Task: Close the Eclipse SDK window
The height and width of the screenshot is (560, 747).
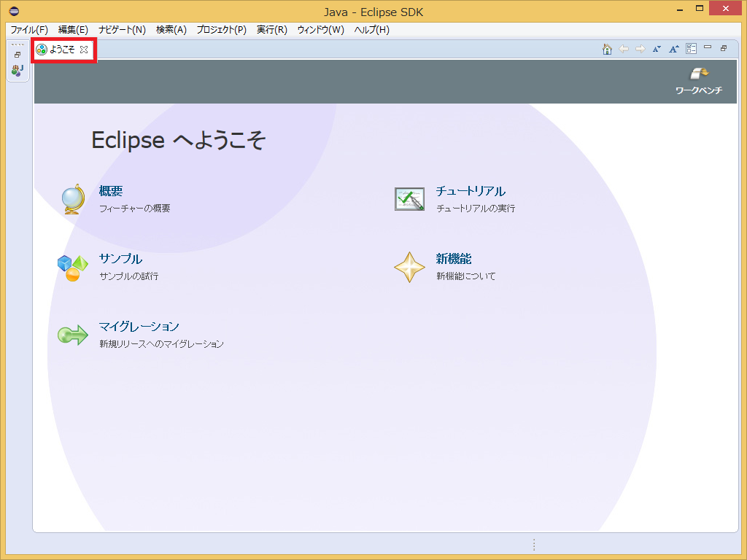Action: [726, 9]
